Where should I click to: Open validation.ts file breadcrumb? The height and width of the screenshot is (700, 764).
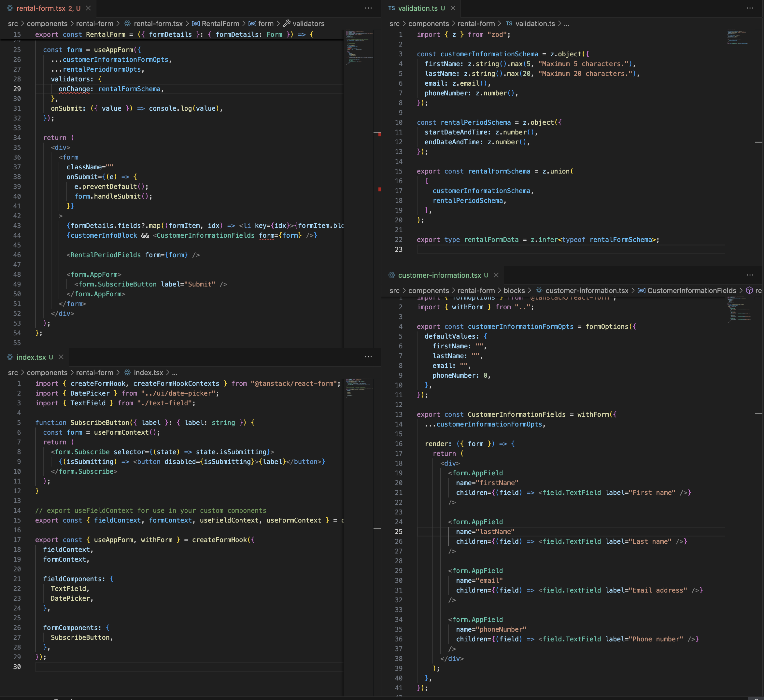coord(530,23)
